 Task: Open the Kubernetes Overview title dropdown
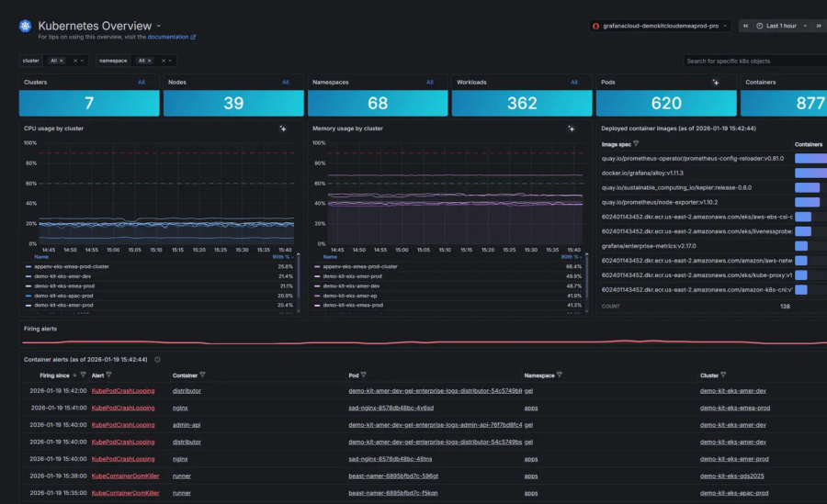pyautogui.click(x=159, y=26)
